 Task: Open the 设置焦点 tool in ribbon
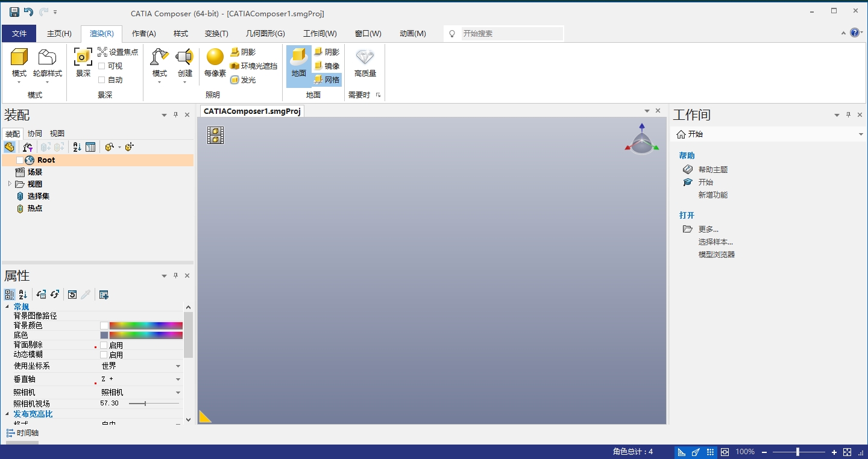coord(118,52)
